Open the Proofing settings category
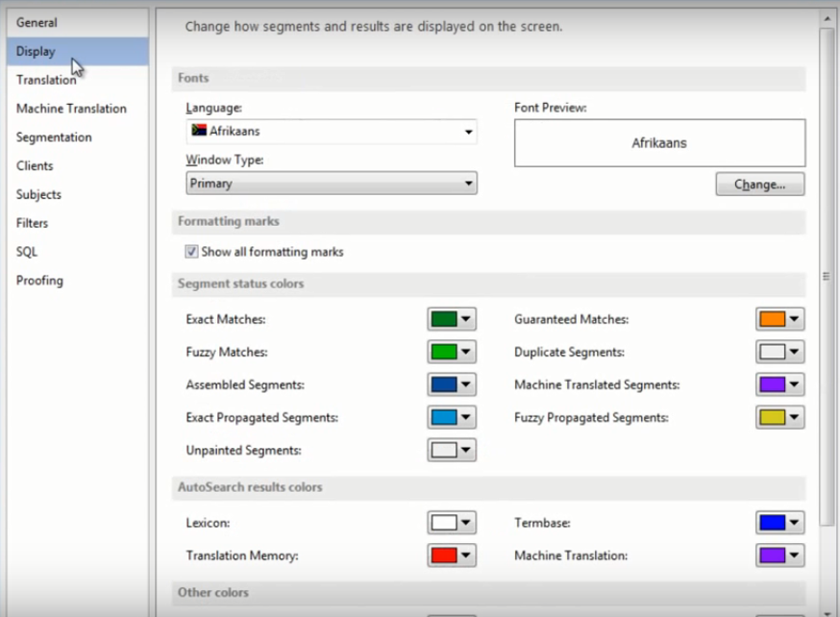 pyautogui.click(x=39, y=281)
